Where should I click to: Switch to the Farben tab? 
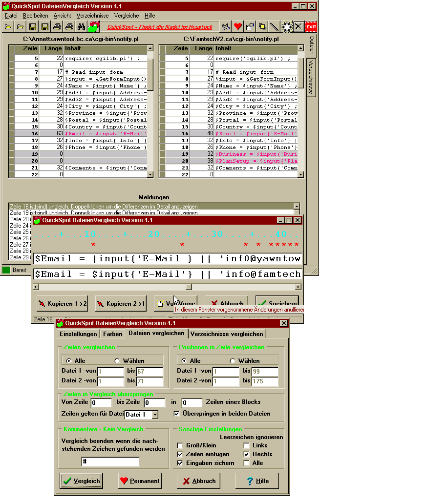pos(112,334)
